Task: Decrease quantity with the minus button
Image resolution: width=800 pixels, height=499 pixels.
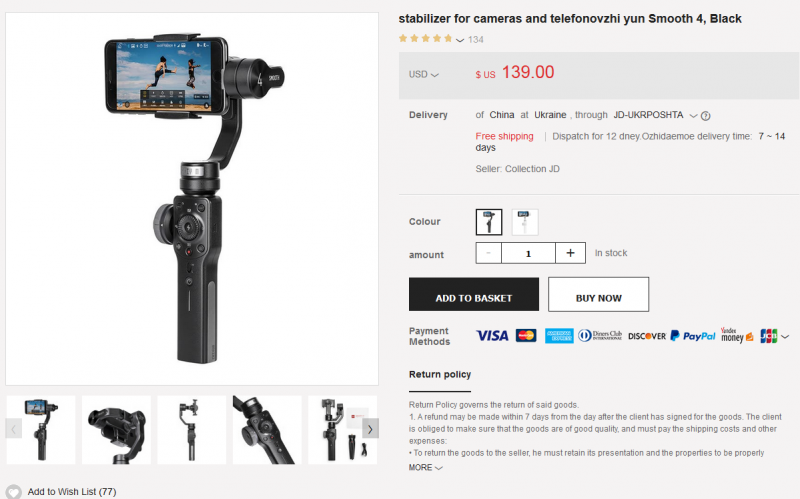Action: pos(489,253)
